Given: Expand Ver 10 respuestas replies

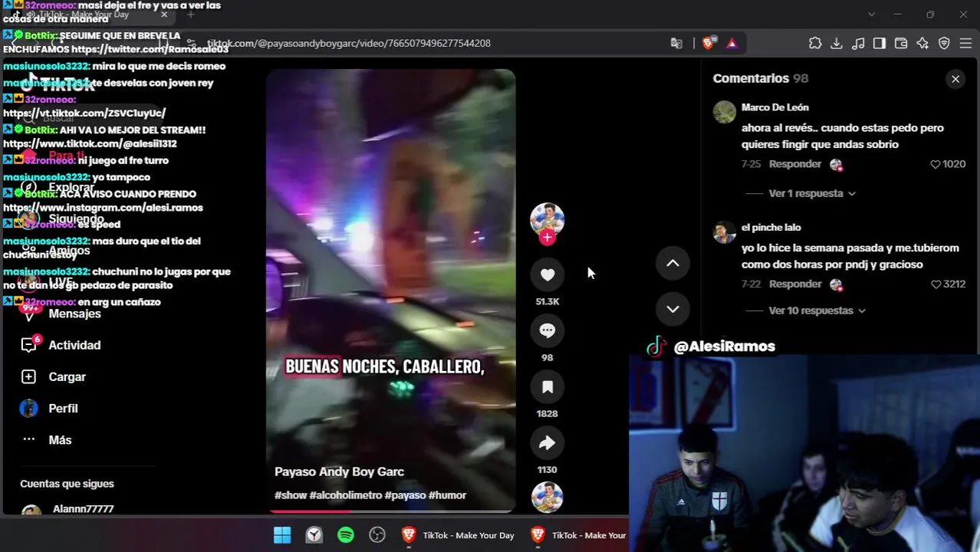Looking at the screenshot, I should click(x=817, y=310).
